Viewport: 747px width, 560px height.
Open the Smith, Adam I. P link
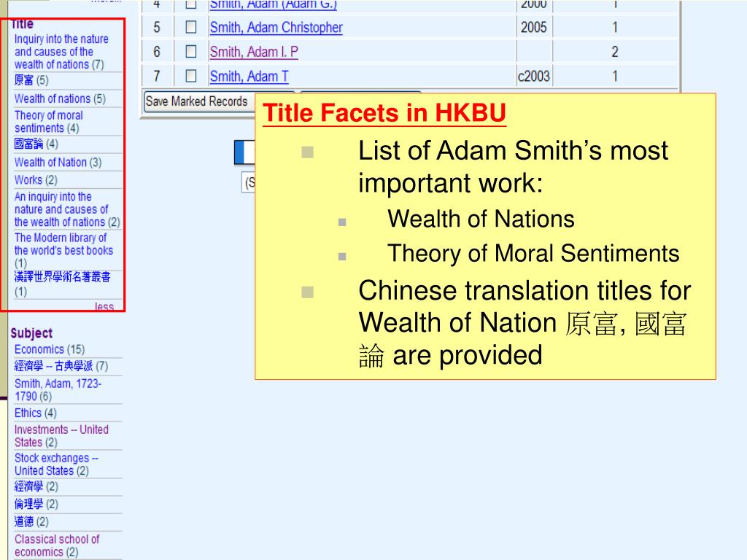pyautogui.click(x=253, y=52)
